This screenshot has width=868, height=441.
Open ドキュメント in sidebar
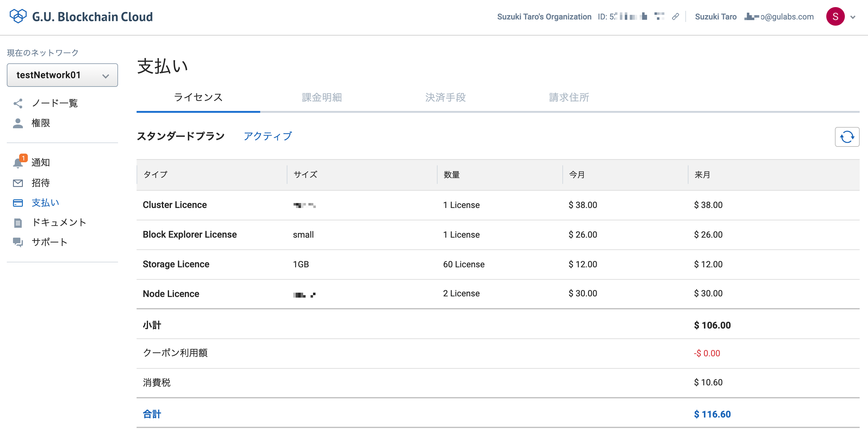pyautogui.click(x=59, y=222)
